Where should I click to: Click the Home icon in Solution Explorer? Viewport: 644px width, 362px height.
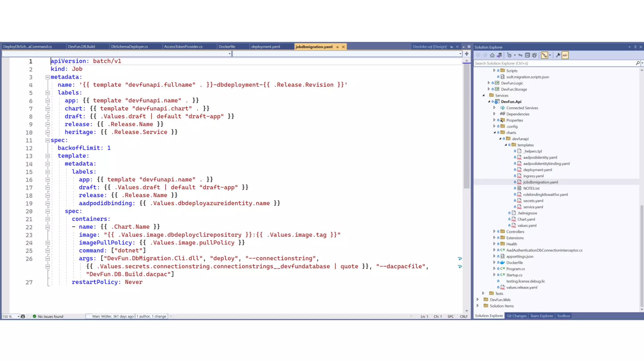pos(492,55)
